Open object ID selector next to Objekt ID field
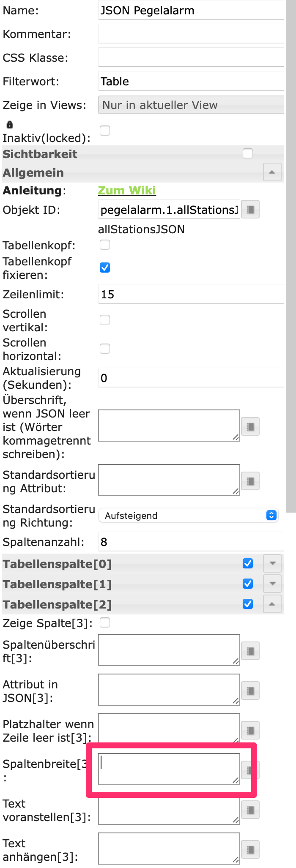 pos(250,209)
